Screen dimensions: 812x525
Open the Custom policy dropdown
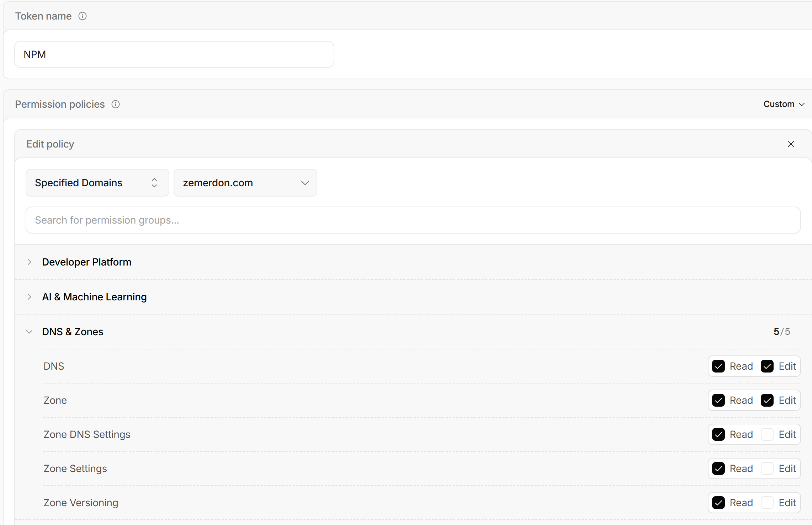(x=784, y=104)
